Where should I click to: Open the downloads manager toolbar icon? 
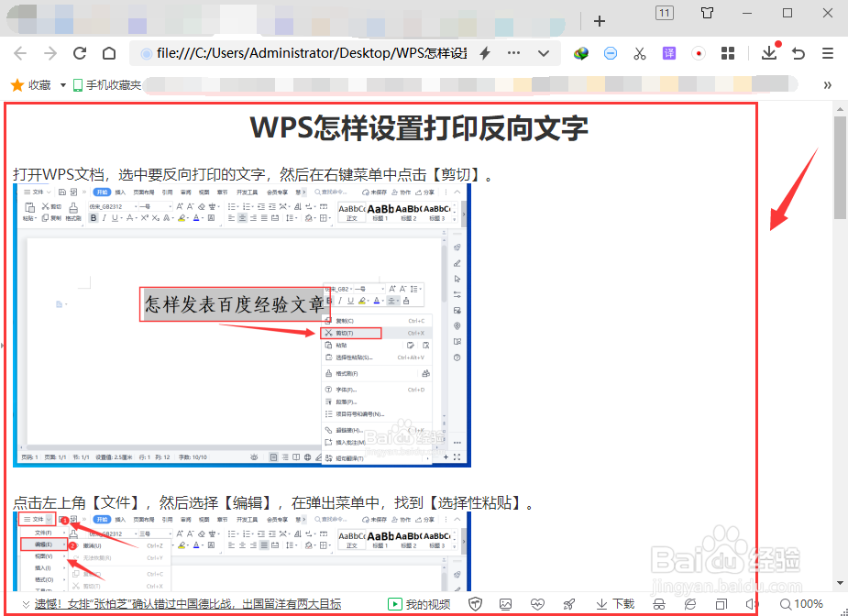click(769, 52)
